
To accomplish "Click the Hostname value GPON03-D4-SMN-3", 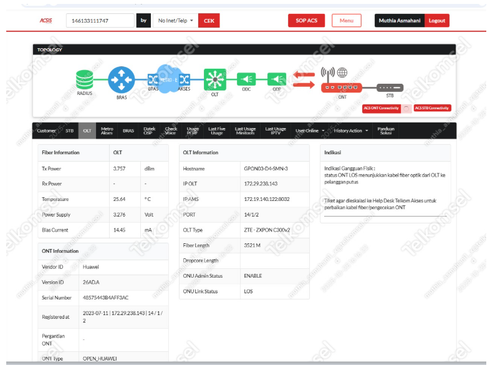I will click(x=266, y=169).
